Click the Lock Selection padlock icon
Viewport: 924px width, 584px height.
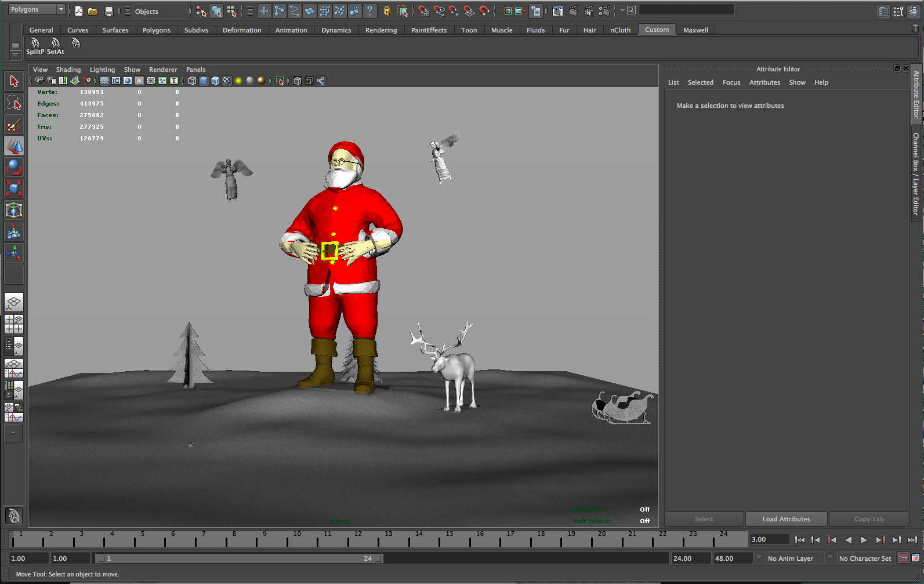tap(387, 11)
